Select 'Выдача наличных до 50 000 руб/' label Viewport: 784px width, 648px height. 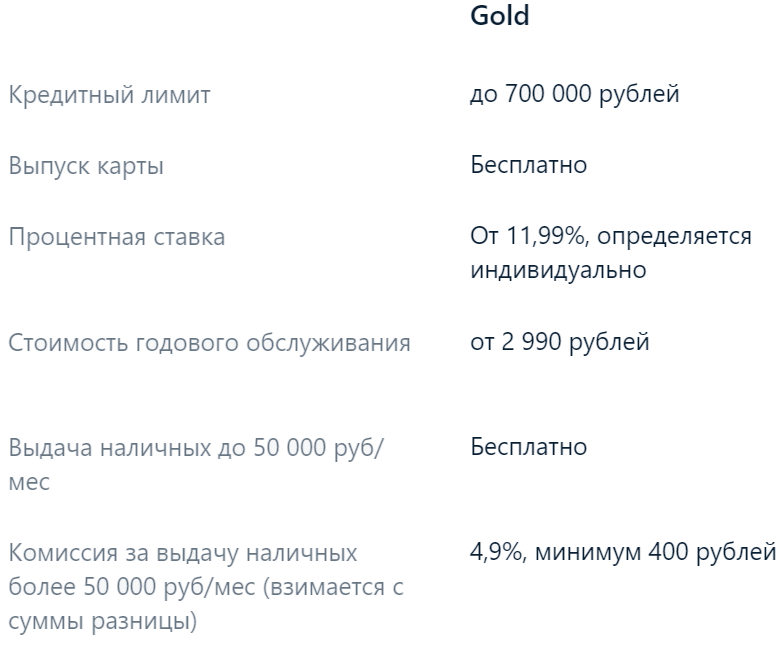[x=196, y=448]
